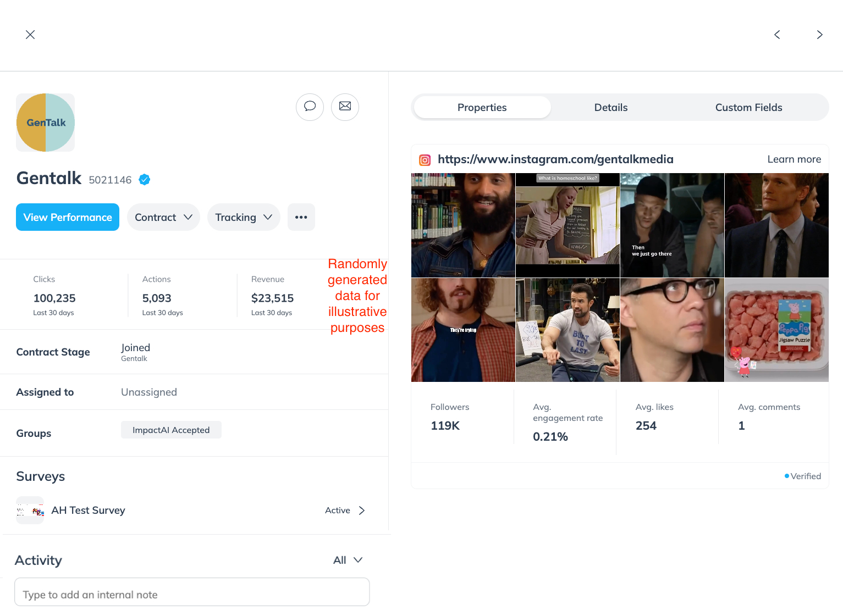
Task: Switch to the Properties tab
Action: (482, 107)
